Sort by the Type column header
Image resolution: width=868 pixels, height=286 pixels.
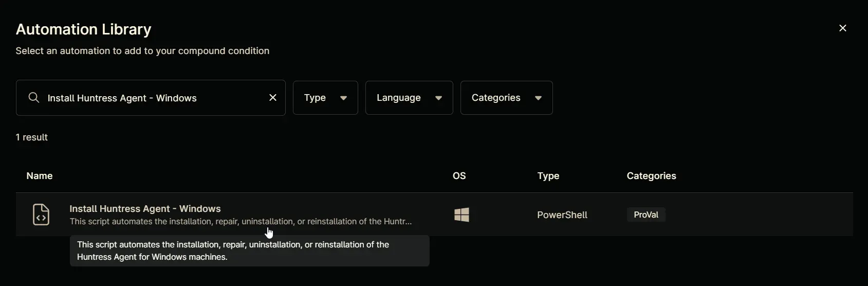[548, 176]
